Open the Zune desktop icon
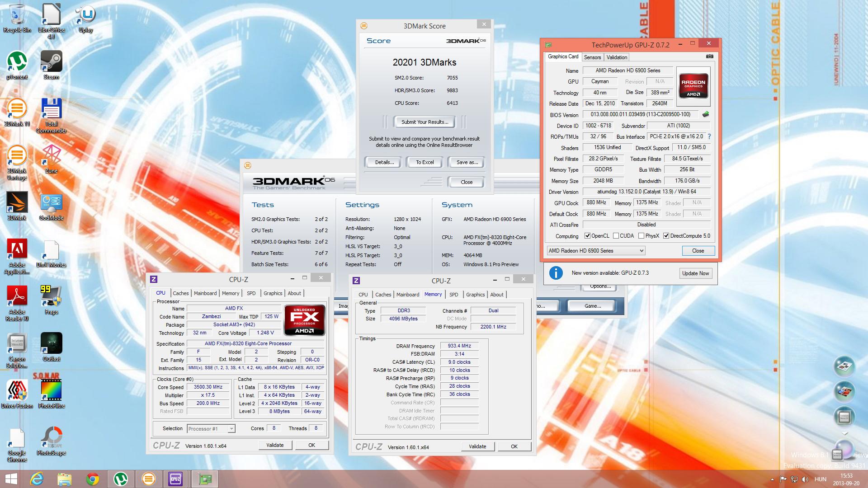 (x=51, y=159)
